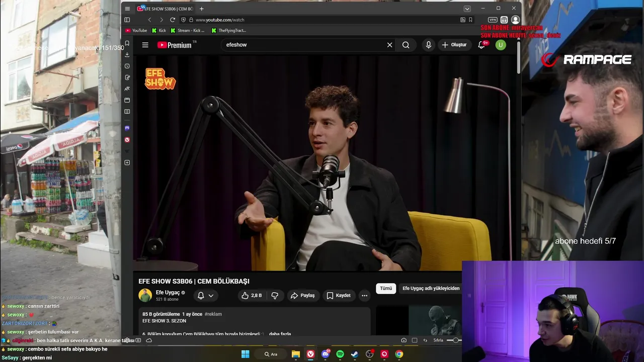Select Efe Uygaç adlı yükleyiciden chip
The height and width of the screenshot is (362, 644).
click(x=431, y=289)
